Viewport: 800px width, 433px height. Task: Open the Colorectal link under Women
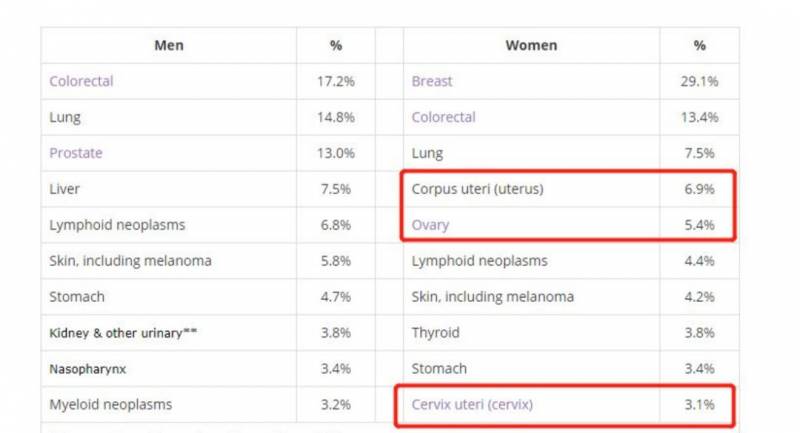point(443,117)
